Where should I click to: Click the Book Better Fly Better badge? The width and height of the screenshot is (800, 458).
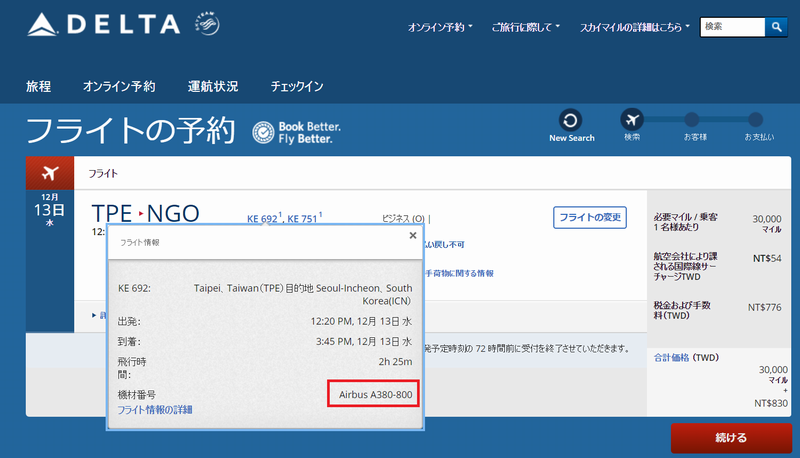296,133
